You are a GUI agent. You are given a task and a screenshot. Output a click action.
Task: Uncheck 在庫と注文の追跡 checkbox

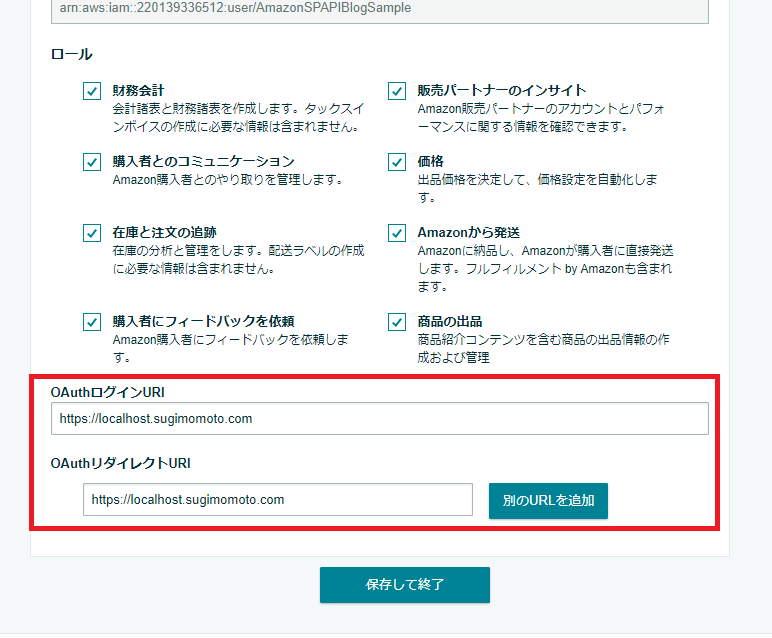(x=92, y=233)
